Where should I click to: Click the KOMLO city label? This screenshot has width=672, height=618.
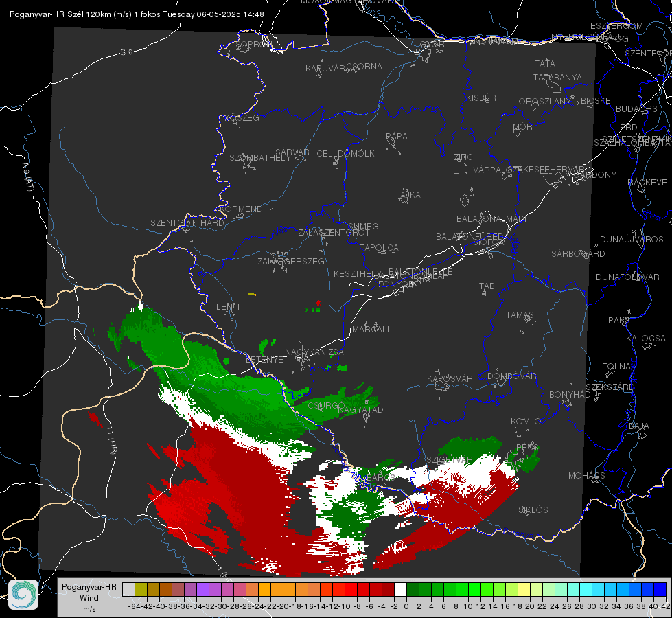pos(525,421)
